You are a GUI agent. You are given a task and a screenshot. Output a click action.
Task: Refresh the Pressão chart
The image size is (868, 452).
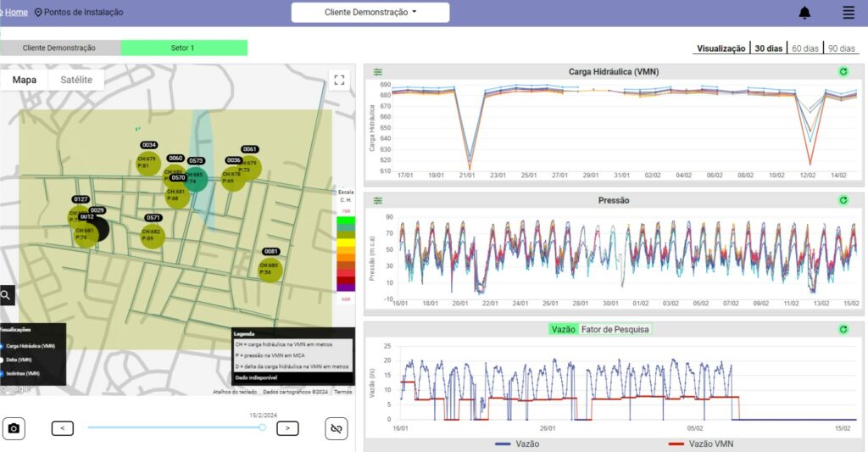point(843,200)
